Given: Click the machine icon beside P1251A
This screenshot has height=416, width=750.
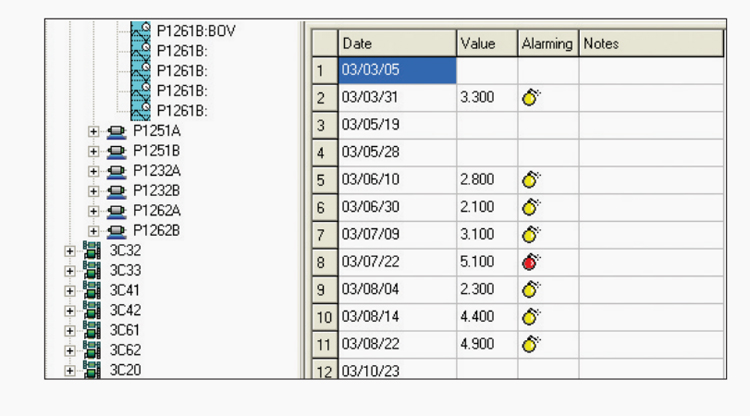Looking at the screenshot, I should (x=116, y=131).
